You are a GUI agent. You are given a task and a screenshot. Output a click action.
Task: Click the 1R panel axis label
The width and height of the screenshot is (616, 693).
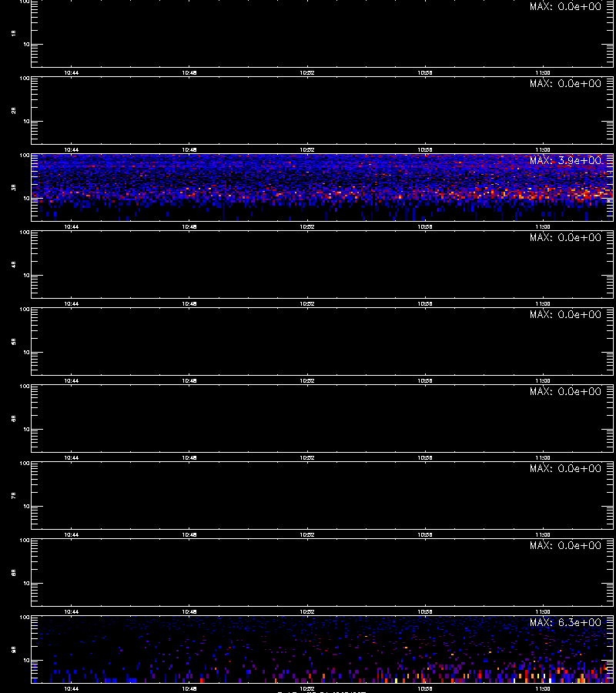14,33
